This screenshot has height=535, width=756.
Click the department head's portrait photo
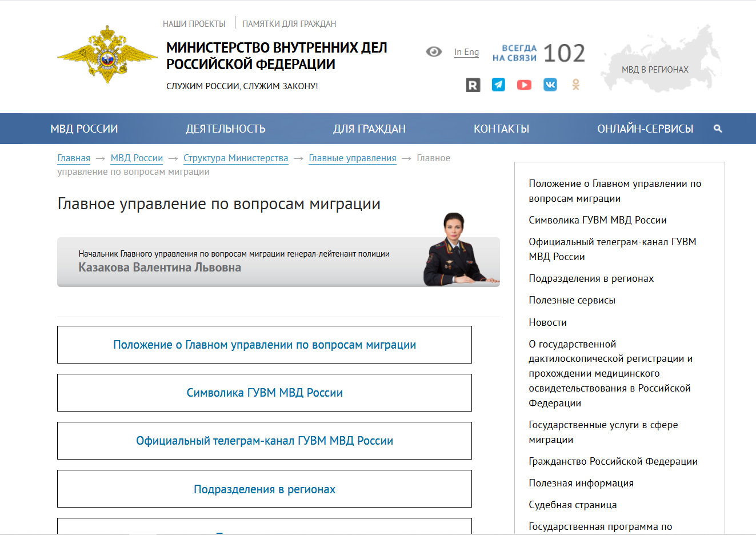pos(456,250)
